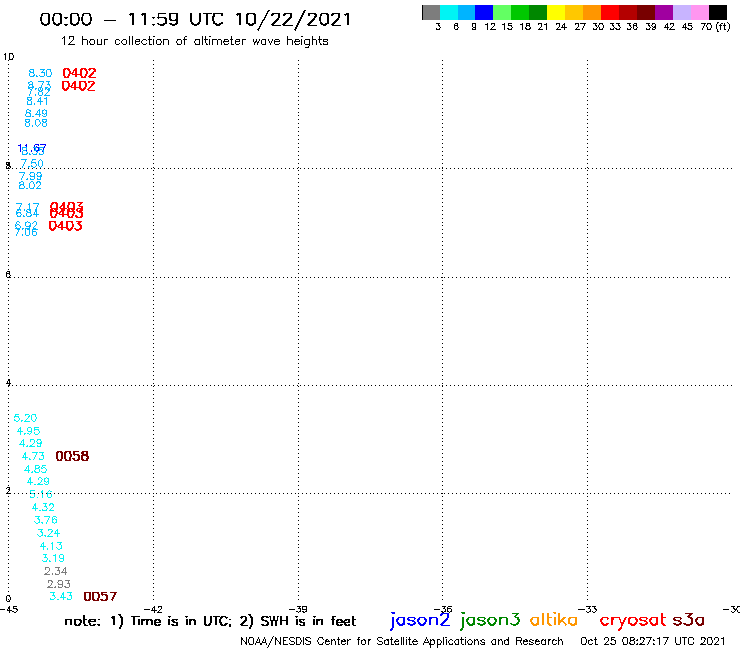Screen dimensions: 740x650
Task: Click the wave height value 8.41
Action: [x=37, y=101]
